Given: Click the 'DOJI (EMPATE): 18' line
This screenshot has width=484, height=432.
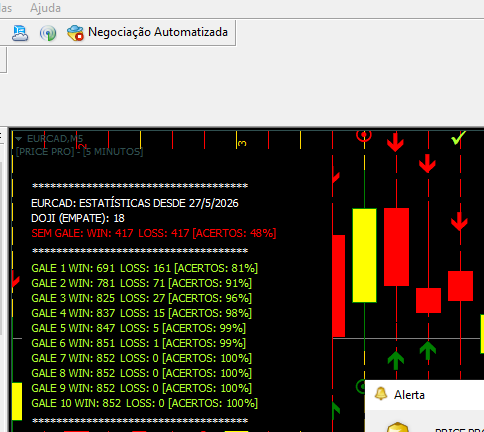Looking at the screenshot, I should (78, 218).
